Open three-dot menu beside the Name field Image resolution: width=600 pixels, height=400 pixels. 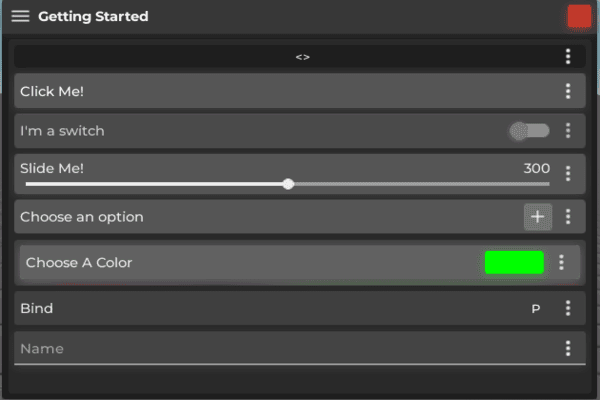(568, 348)
